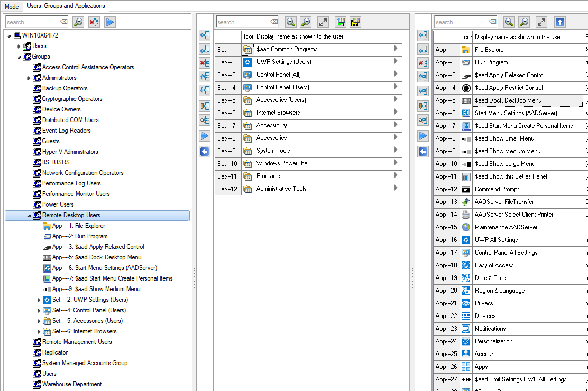
Task: Select the Warehouse Department group
Action: click(x=72, y=384)
